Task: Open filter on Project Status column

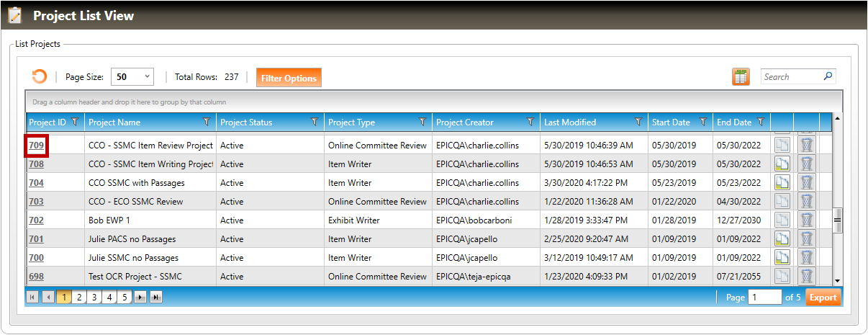Action: (314, 122)
